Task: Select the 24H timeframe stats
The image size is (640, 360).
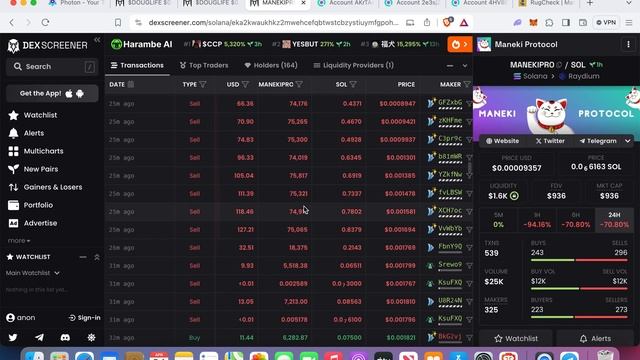Action: 614,220
